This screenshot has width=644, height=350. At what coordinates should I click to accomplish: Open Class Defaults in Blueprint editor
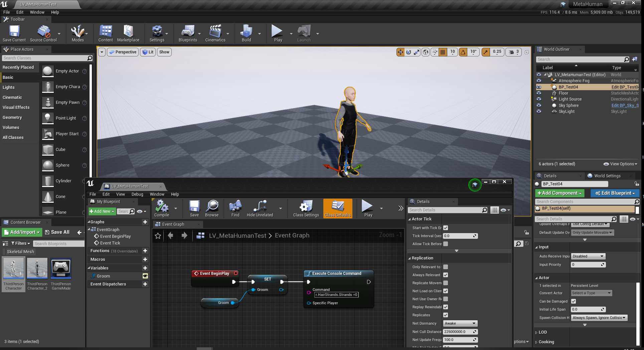click(338, 208)
